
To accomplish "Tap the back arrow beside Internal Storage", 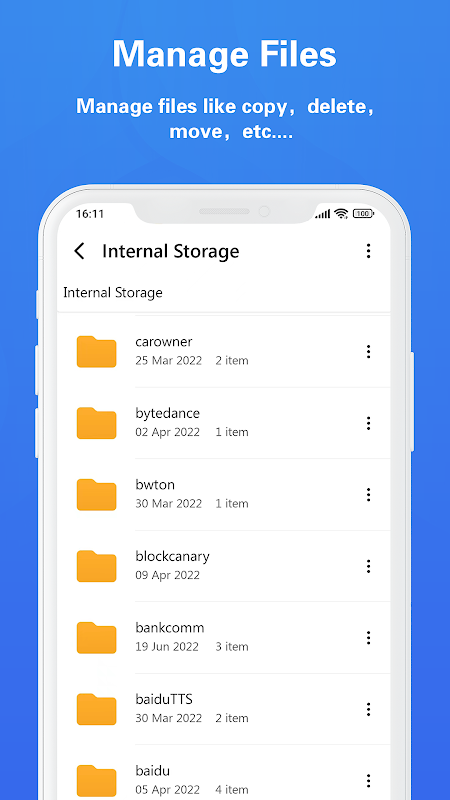I will tap(79, 251).
